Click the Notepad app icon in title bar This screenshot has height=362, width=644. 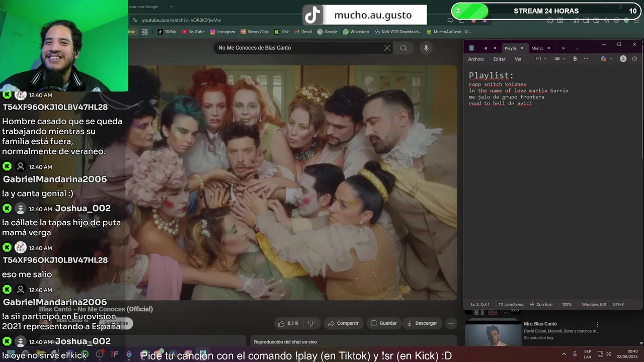[471, 48]
